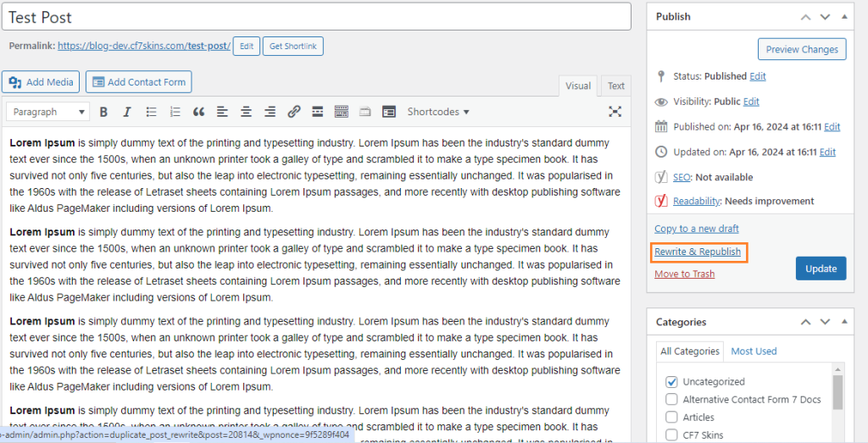Switch to the Text editor tab
Viewport: 868px width, 443px height.
point(616,86)
